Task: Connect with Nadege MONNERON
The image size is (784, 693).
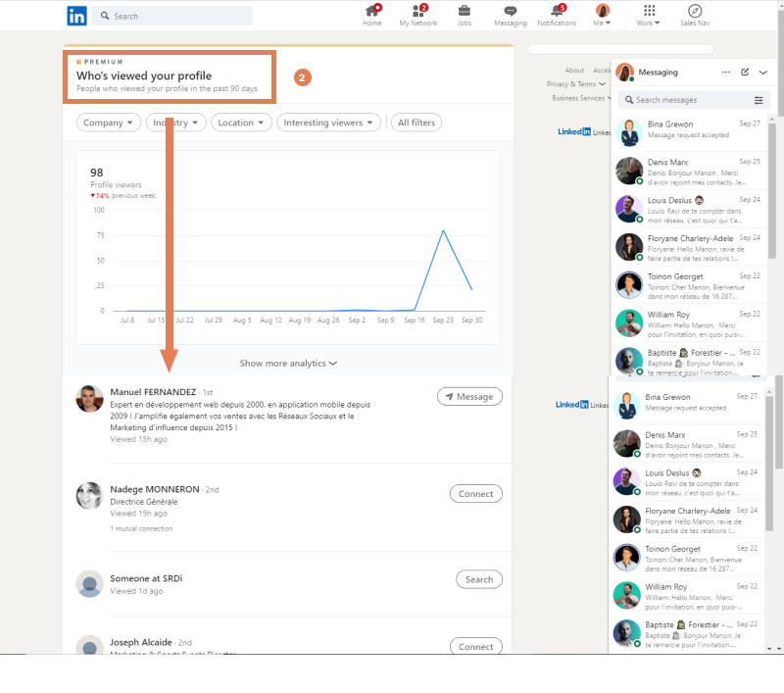Action: pyautogui.click(x=476, y=493)
